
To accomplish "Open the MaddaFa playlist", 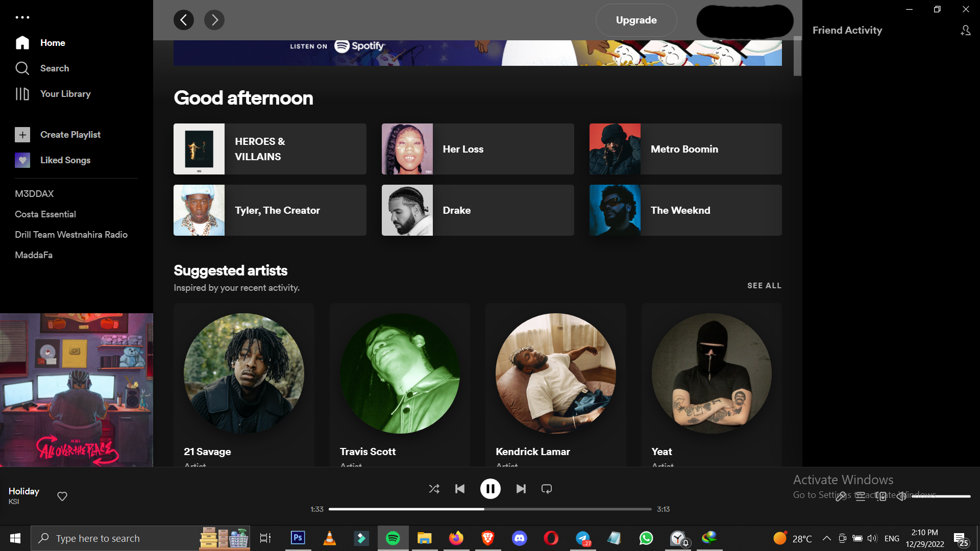I will pos(34,255).
